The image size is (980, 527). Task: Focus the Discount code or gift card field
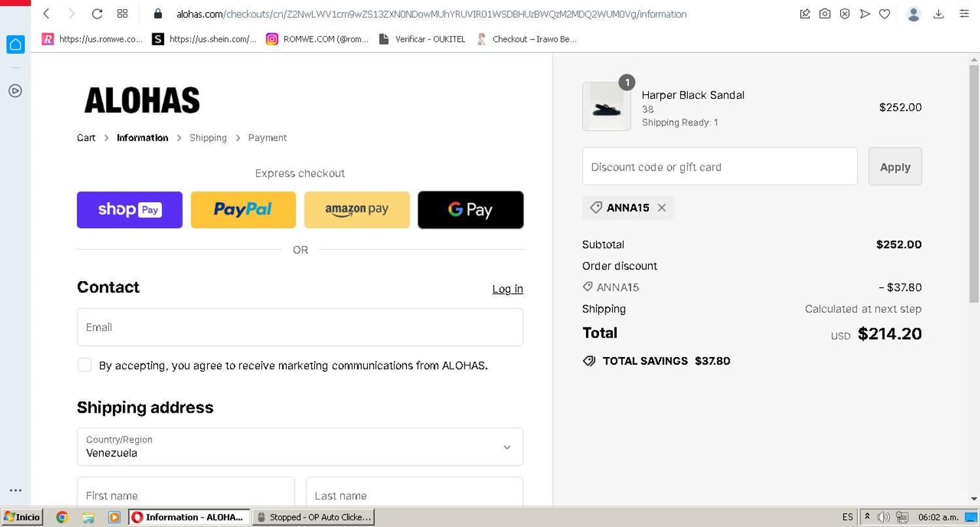tap(719, 167)
